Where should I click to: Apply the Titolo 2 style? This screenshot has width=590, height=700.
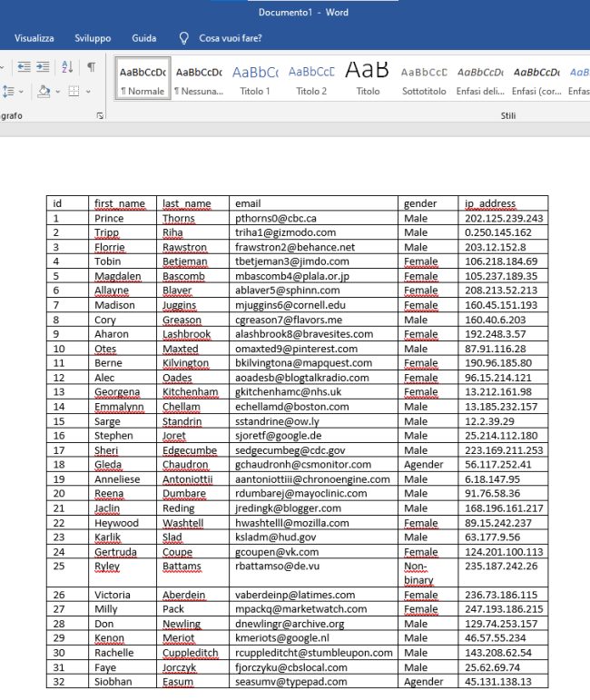(311, 79)
